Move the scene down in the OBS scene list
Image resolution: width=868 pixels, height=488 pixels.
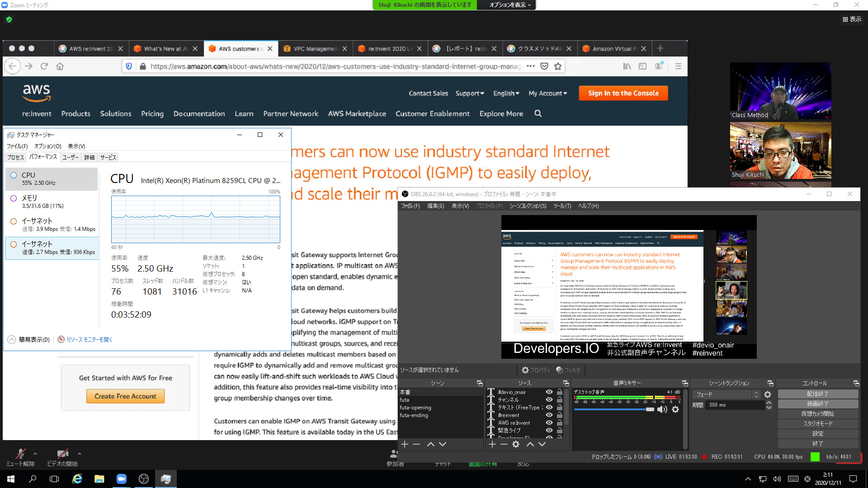click(443, 444)
